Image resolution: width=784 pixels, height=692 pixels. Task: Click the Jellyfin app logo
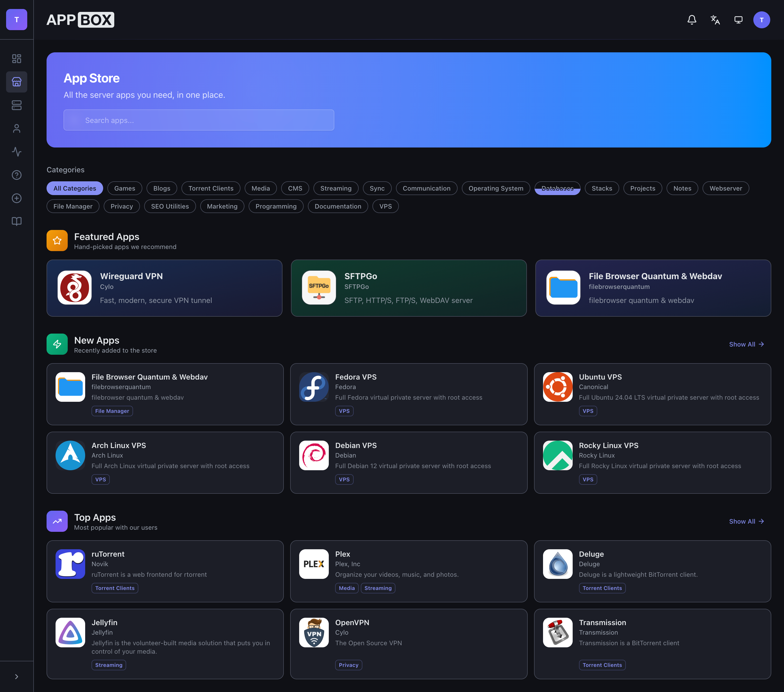tap(70, 633)
